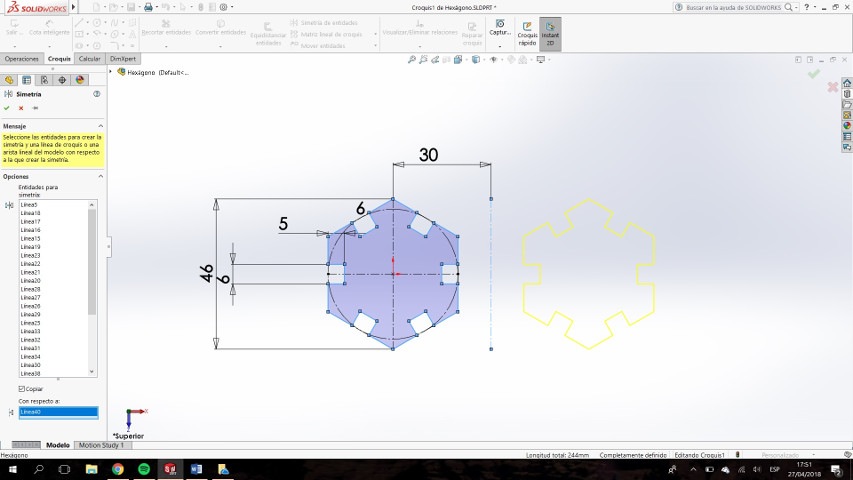Confirm sketch with corner green checkmark
Image resolution: width=853 pixels, height=480 pixels.
tap(814, 73)
